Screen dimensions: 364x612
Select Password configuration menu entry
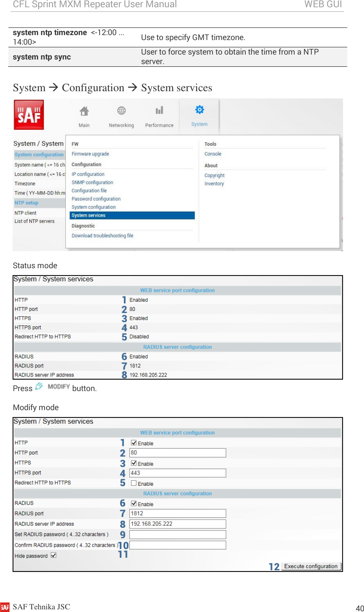pos(96,199)
